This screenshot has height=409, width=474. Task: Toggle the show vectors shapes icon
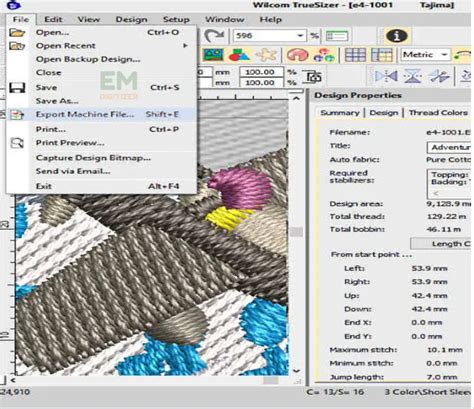[x=239, y=55]
